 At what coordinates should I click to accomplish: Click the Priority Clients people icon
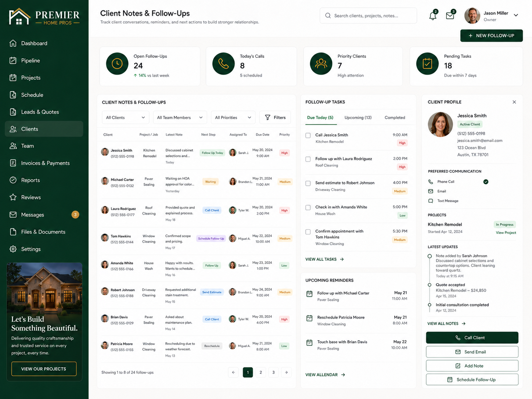click(321, 64)
